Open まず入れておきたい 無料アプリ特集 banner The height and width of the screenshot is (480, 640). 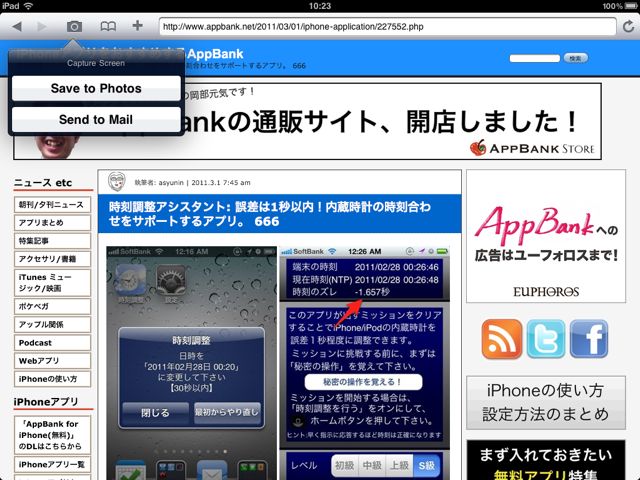click(x=546, y=460)
